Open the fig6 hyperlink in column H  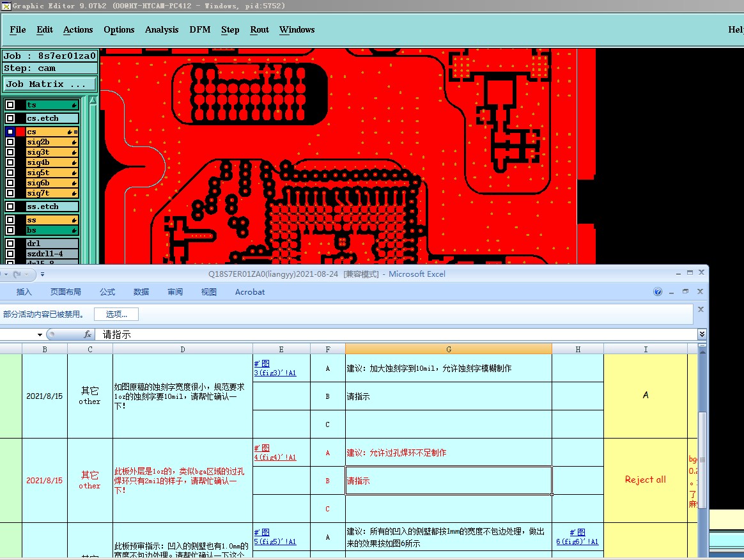(x=577, y=537)
